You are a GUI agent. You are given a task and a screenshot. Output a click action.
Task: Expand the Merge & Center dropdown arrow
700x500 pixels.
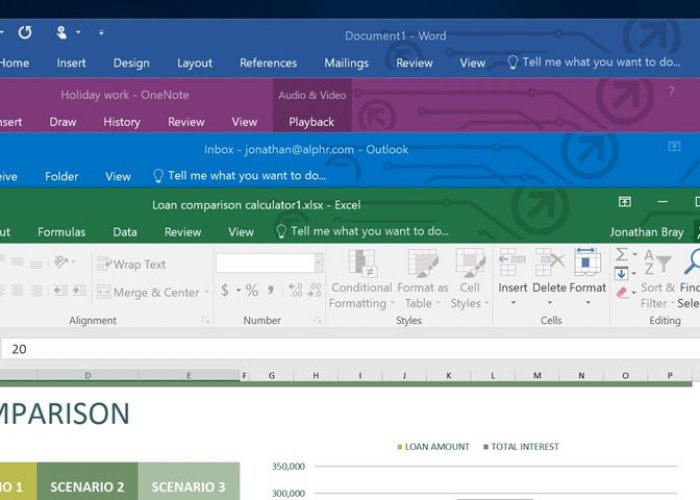pos(206,293)
